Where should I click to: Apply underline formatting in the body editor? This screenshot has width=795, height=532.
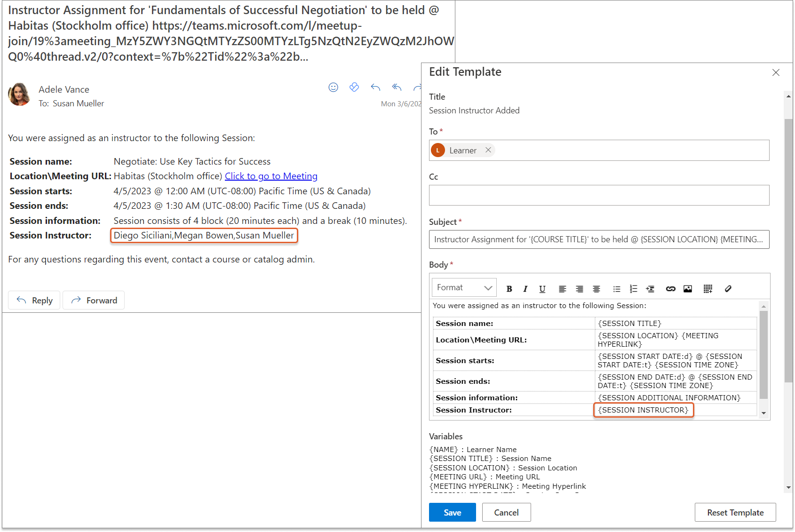542,289
